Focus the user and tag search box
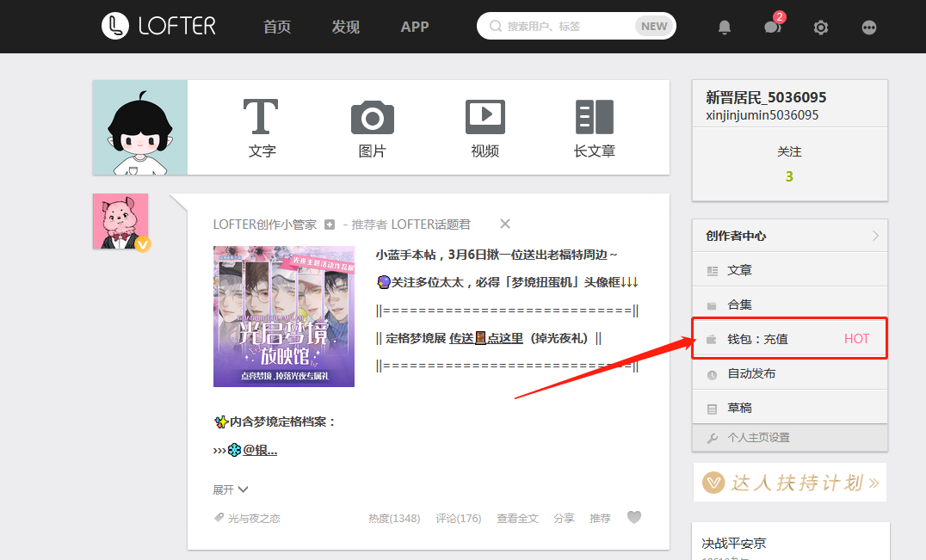 (x=576, y=26)
